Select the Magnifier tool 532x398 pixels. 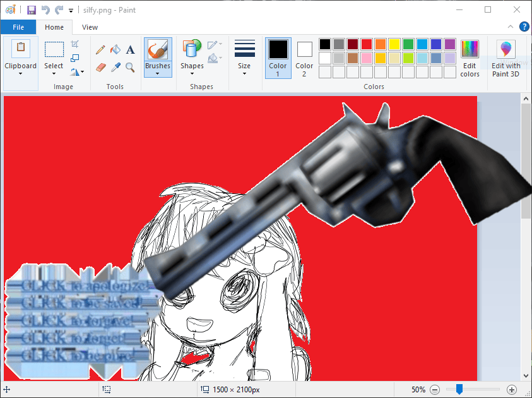(x=130, y=67)
